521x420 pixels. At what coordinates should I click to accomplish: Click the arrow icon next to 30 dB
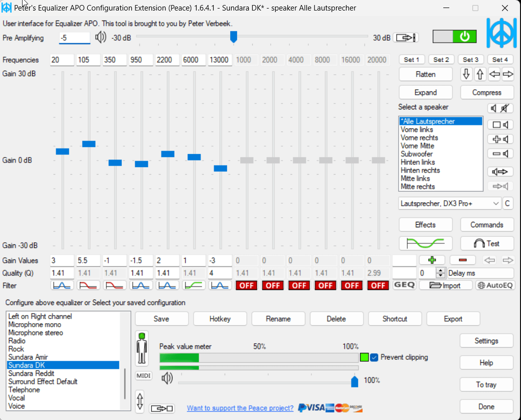tap(406, 38)
